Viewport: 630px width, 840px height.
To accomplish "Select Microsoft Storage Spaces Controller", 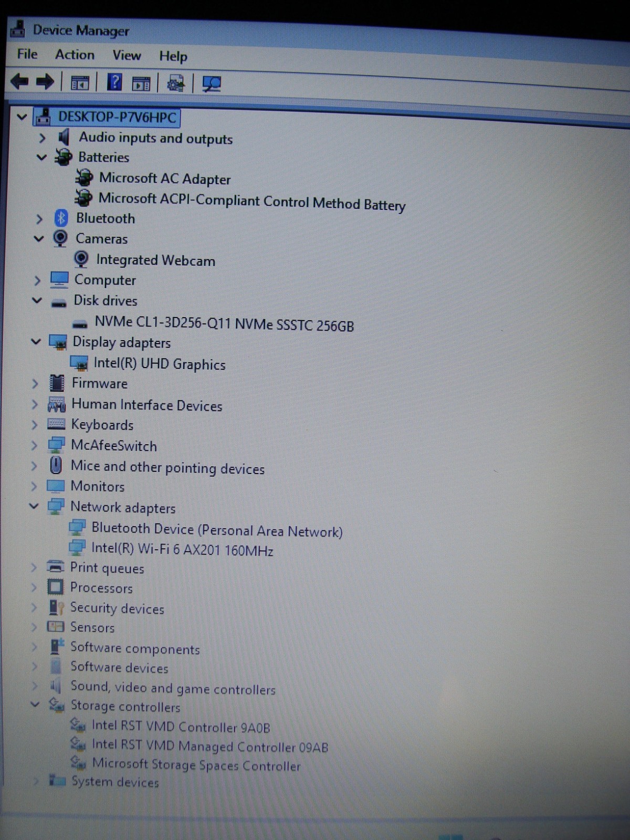I will 196,765.
